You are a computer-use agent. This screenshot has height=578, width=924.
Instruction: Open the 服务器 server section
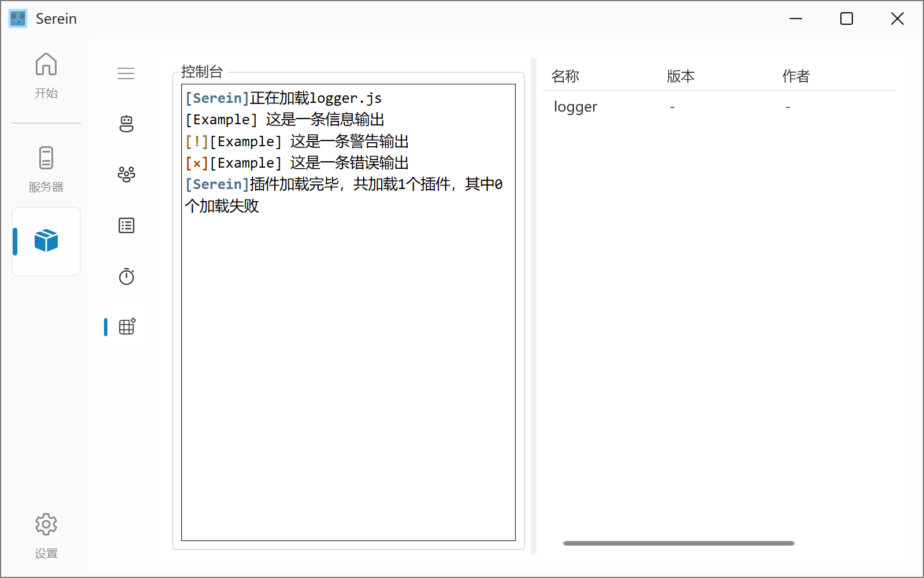click(x=46, y=169)
